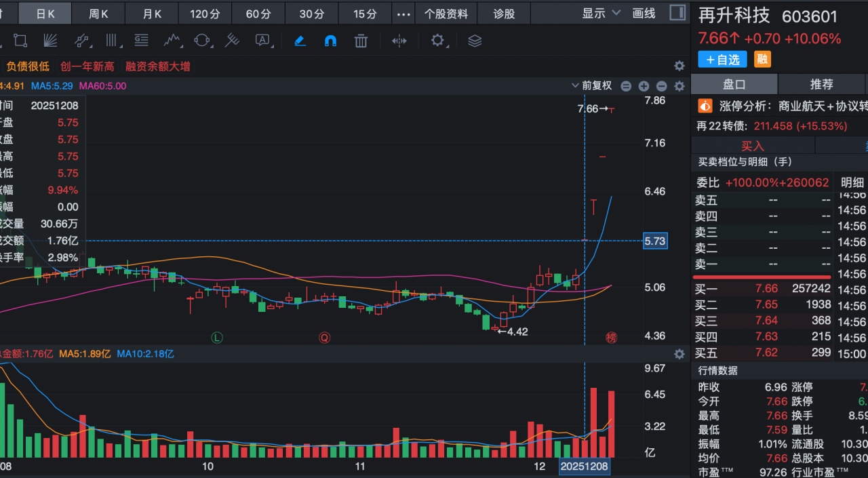
Task: Click the 融资余额大增 tag
Action: (x=158, y=66)
